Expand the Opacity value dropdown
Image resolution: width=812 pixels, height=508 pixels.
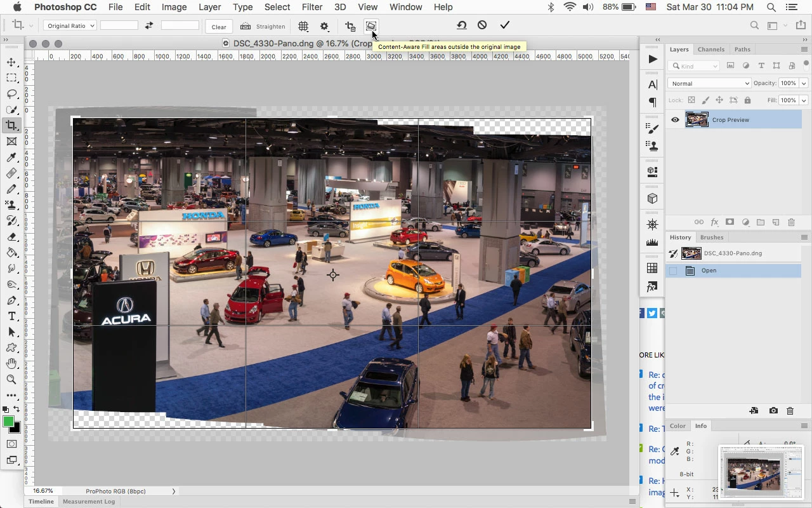[804, 83]
